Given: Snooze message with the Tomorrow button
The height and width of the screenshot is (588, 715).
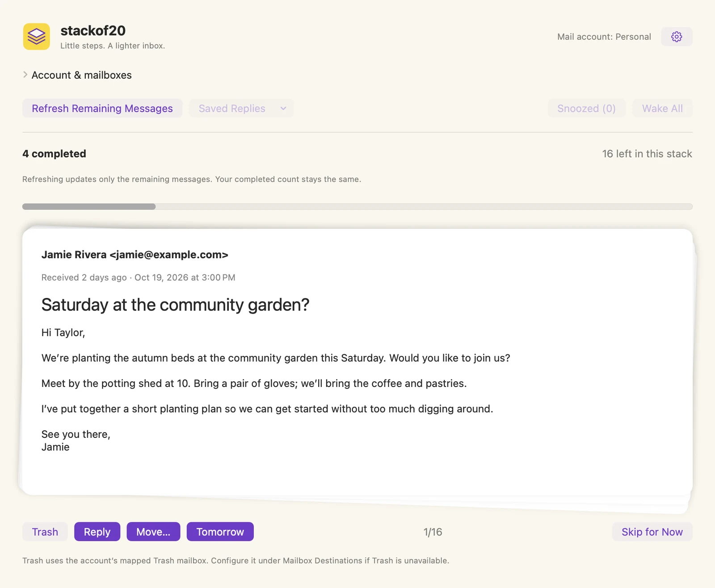Looking at the screenshot, I should [220, 532].
